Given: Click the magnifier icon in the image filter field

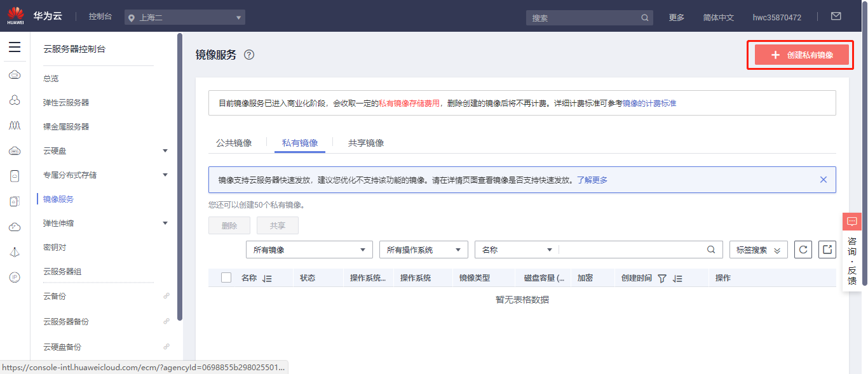Looking at the screenshot, I should tap(711, 250).
